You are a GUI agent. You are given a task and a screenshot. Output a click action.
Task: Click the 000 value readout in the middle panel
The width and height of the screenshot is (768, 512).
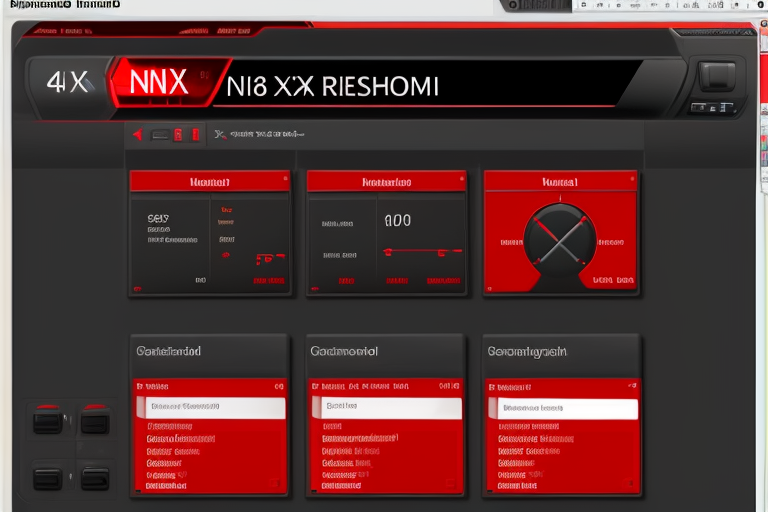click(397, 220)
